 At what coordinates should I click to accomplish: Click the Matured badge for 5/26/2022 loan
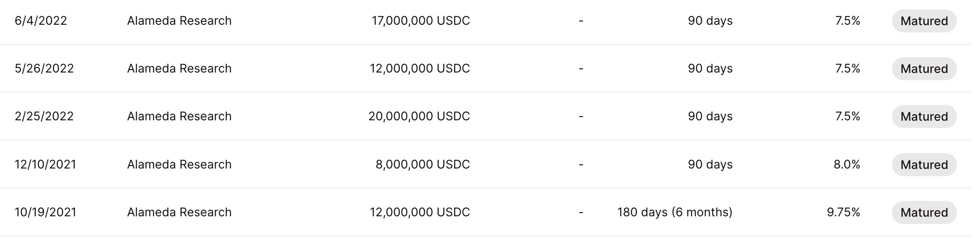(x=924, y=69)
